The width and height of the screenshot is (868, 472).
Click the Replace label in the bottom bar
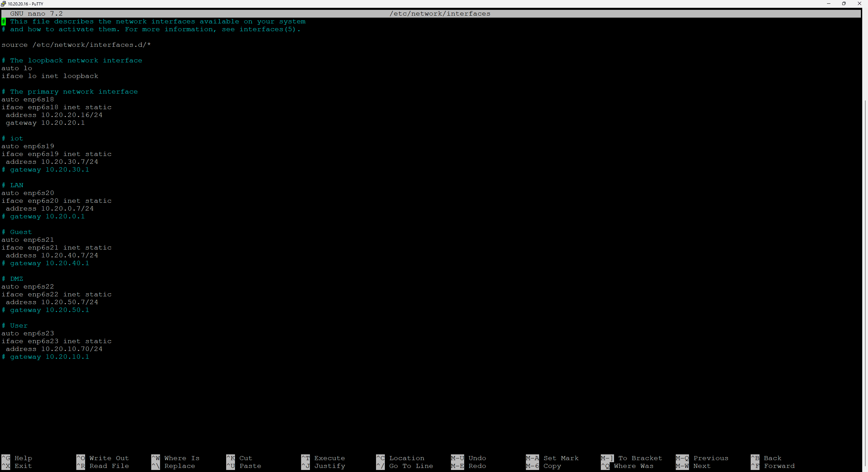pyautogui.click(x=180, y=466)
